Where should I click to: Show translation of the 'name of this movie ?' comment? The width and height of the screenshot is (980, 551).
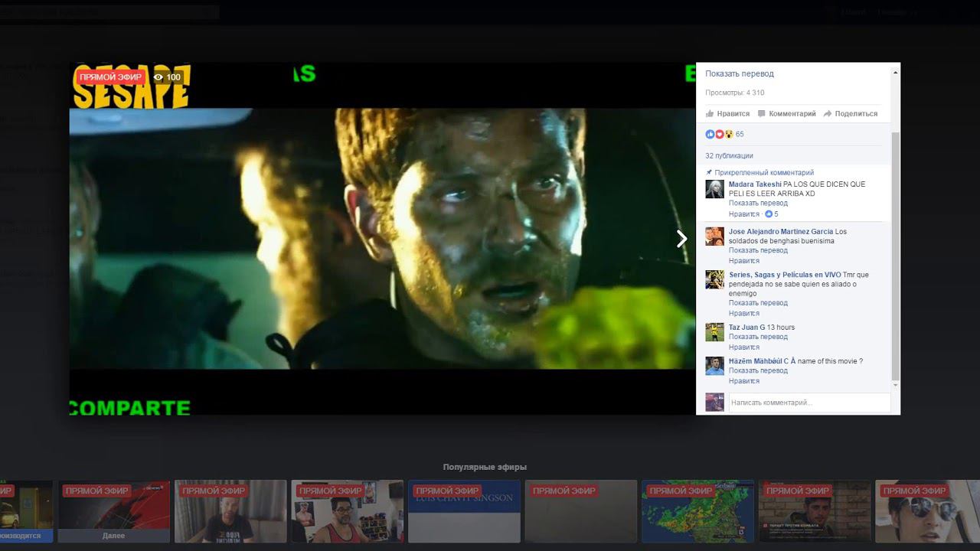[x=758, y=370]
